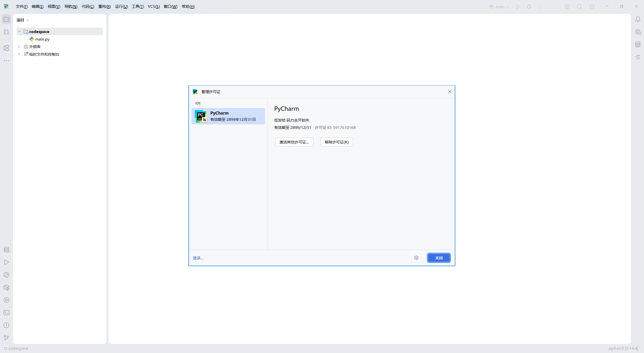This screenshot has width=644, height=353.
Task: Click the license dialog settings gear icon
Action: coord(416,258)
